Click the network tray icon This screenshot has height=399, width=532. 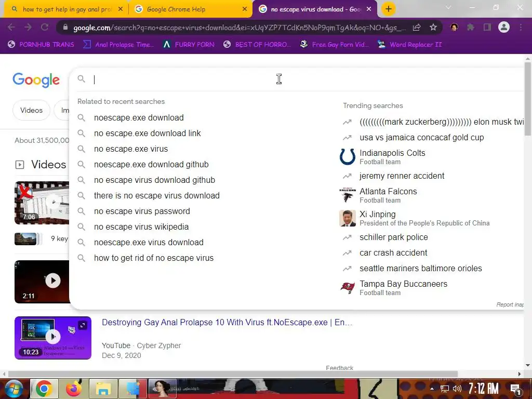[x=445, y=389]
